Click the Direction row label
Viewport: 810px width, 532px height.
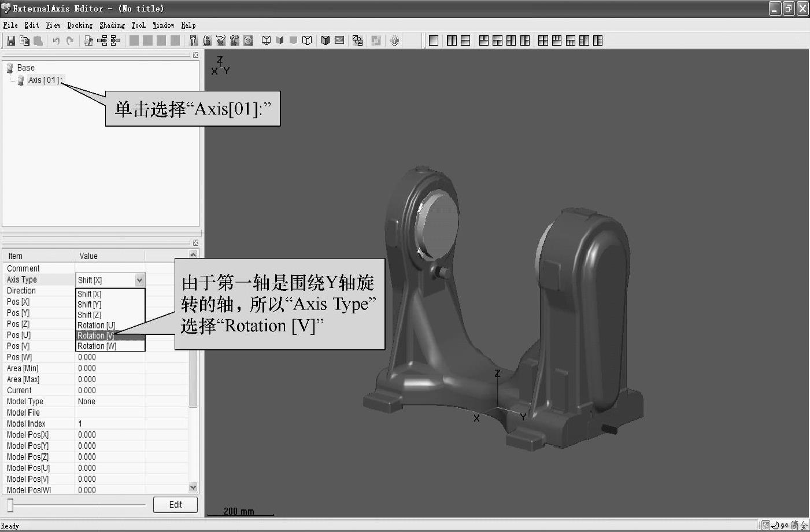point(21,290)
